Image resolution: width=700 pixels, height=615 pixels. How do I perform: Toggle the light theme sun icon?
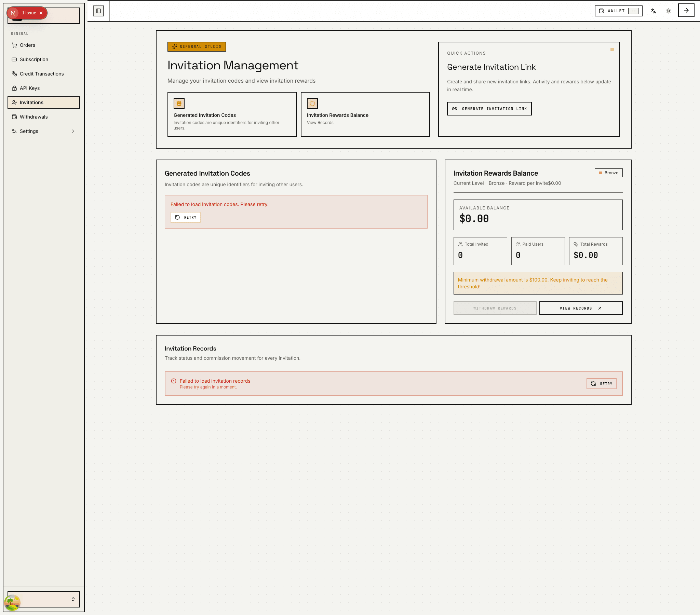668,11
